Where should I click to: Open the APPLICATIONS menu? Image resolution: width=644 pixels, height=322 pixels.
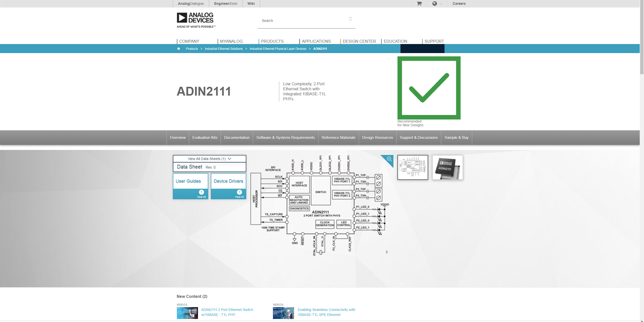[x=316, y=41]
